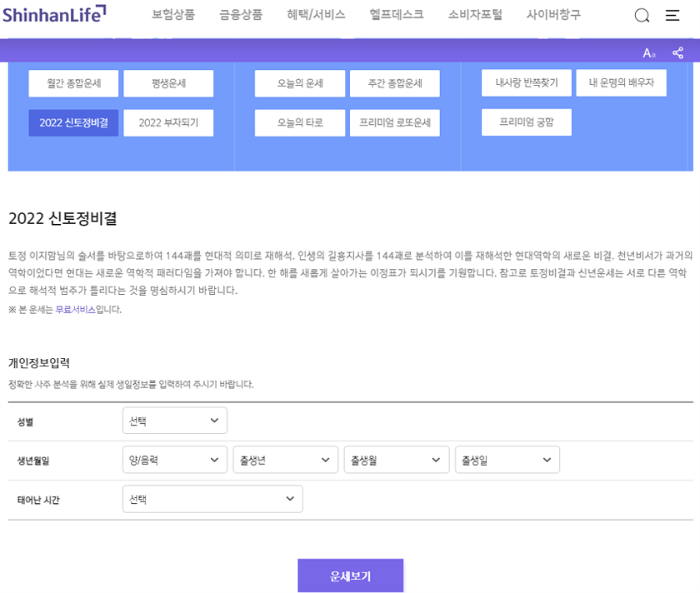The image size is (700, 593).
Task: Expand the 양/음력 dropdown
Action: tap(175, 460)
